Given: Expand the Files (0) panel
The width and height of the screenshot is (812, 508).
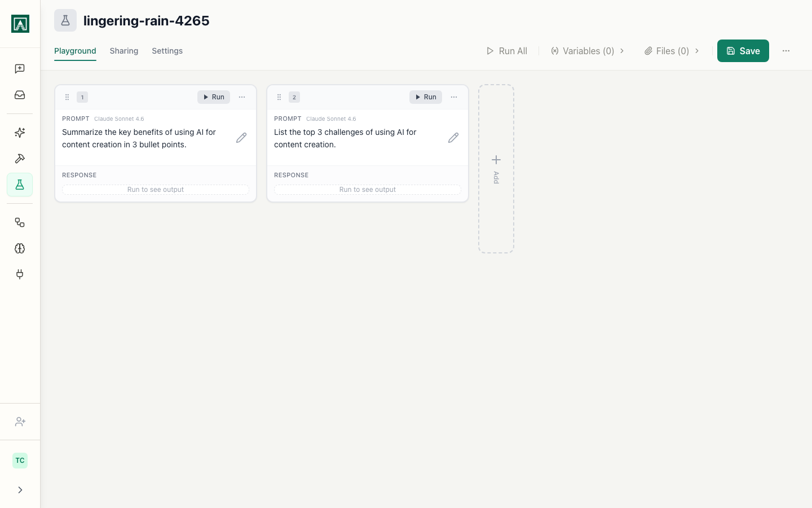Looking at the screenshot, I should [x=672, y=51].
